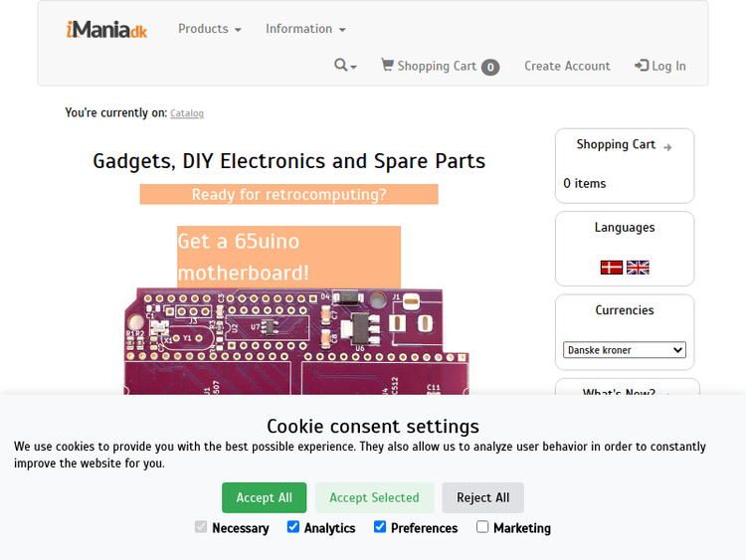
Task: Click arrow beside Shopping Cart sidebar heading
Action: pyautogui.click(x=667, y=147)
